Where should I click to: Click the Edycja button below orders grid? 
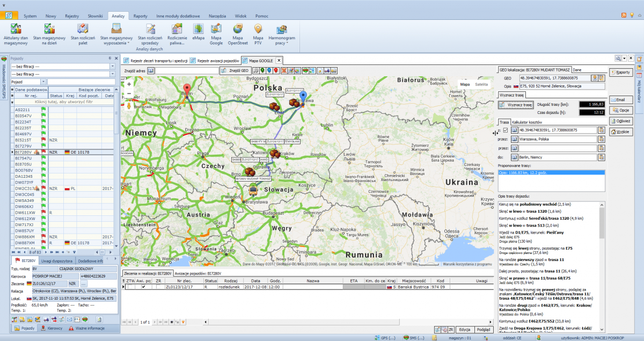465,329
